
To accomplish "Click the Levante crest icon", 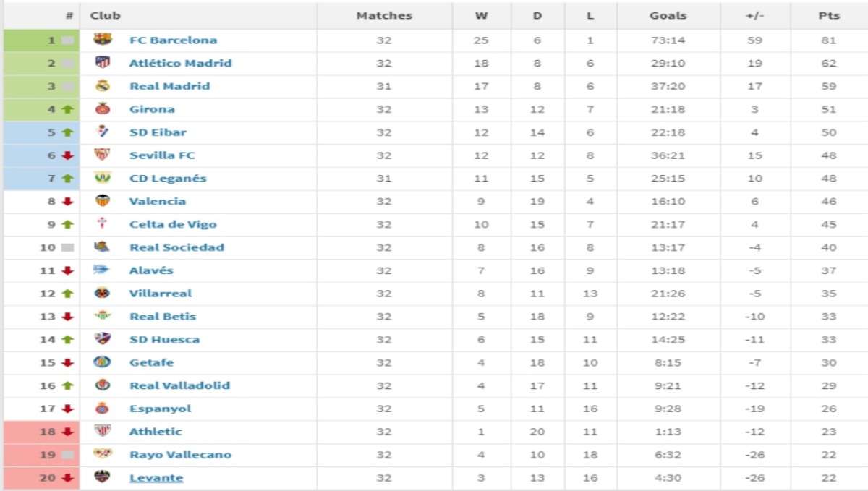I will pos(103,477).
